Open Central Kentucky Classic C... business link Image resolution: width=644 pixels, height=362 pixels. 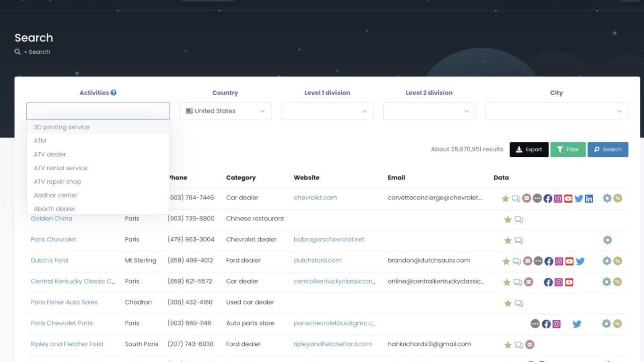[73, 281]
